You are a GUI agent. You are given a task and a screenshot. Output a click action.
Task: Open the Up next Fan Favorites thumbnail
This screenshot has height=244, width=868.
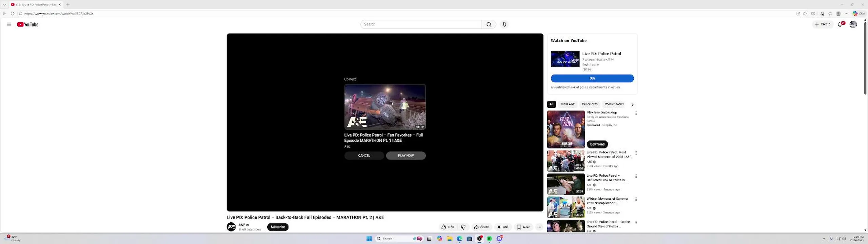click(385, 107)
